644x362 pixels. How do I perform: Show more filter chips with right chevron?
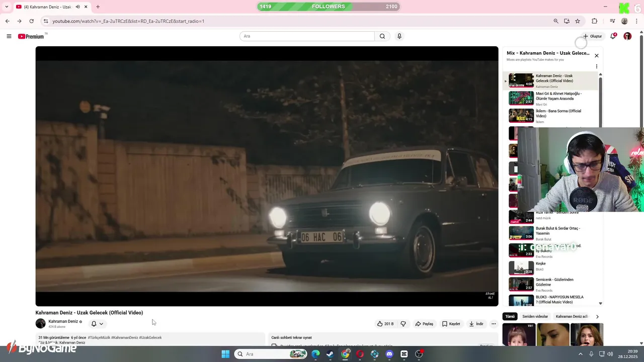597,317
